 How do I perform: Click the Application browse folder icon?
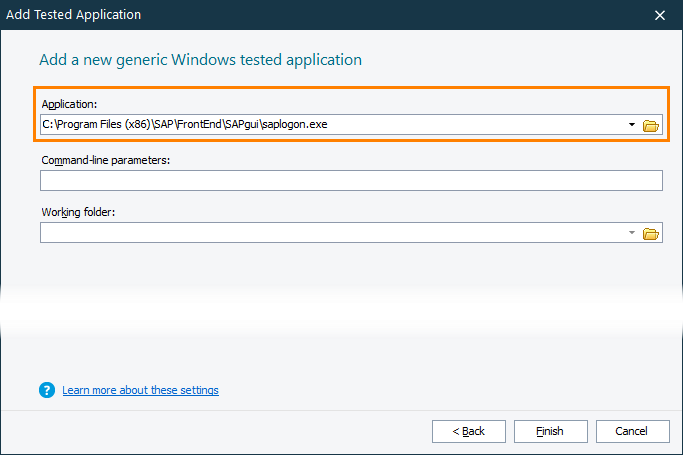(651, 125)
